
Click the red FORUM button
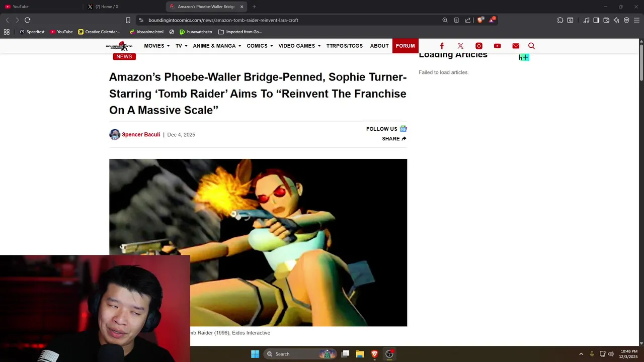pyautogui.click(x=405, y=46)
